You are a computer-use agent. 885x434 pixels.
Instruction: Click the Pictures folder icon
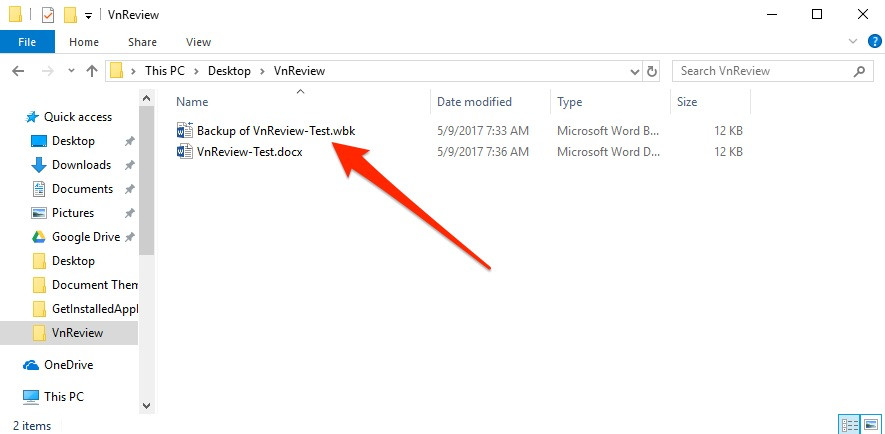38,213
